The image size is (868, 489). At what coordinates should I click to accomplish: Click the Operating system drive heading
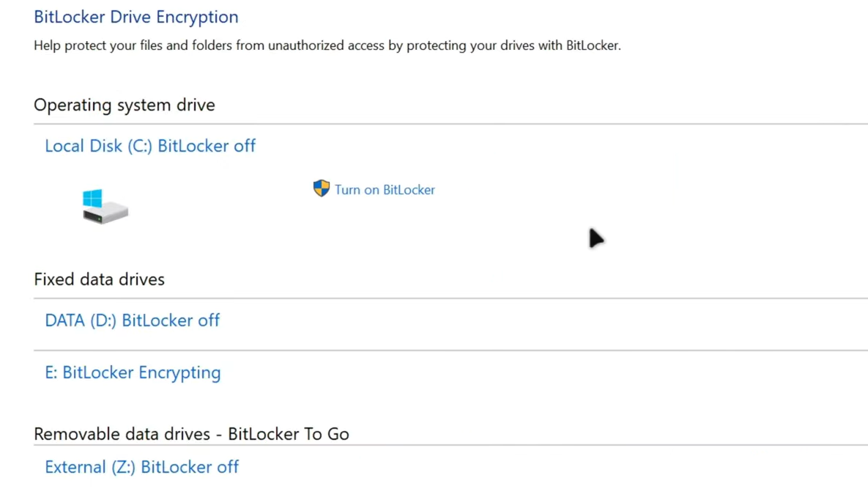click(125, 105)
